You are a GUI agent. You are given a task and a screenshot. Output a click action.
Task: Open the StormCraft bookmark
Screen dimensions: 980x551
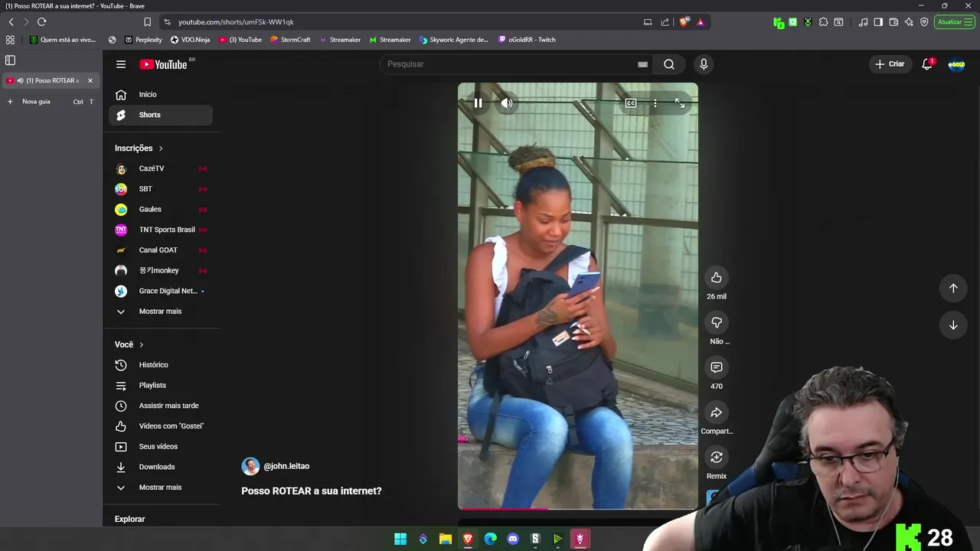(290, 40)
